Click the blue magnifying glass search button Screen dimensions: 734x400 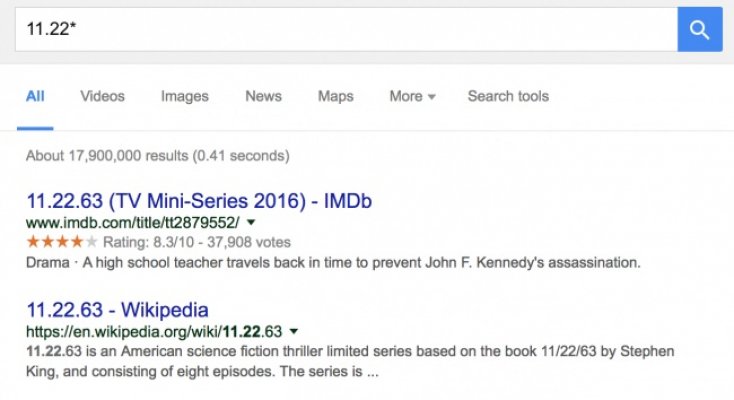pyautogui.click(x=700, y=29)
